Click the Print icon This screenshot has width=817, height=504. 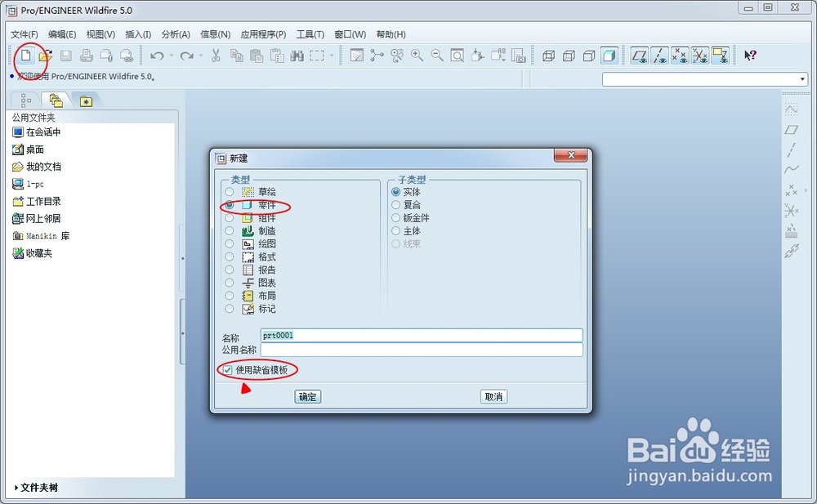86,56
